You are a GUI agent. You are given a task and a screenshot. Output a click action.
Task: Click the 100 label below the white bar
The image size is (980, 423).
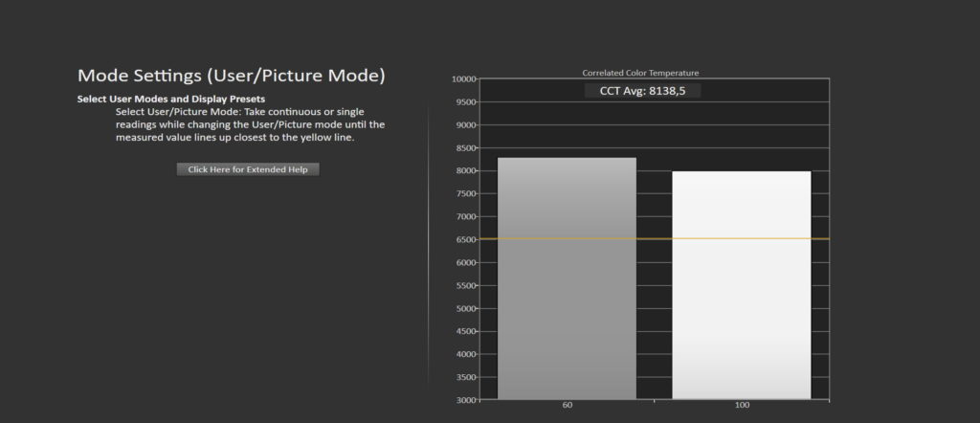[x=742, y=406]
